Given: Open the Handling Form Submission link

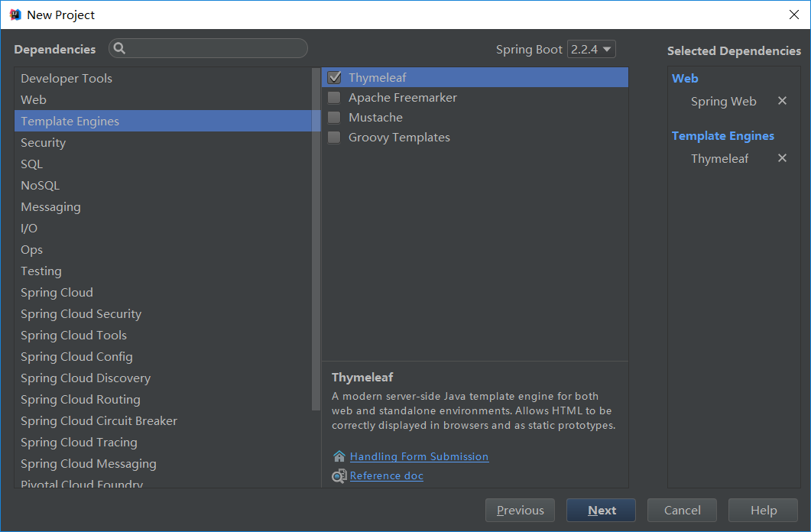Looking at the screenshot, I should click(x=419, y=456).
